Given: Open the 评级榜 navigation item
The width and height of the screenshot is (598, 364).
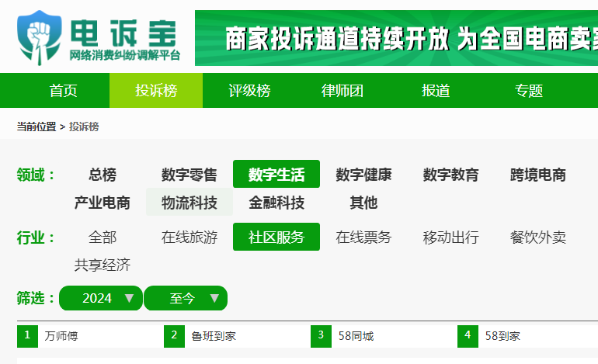Looking at the screenshot, I should point(249,90).
